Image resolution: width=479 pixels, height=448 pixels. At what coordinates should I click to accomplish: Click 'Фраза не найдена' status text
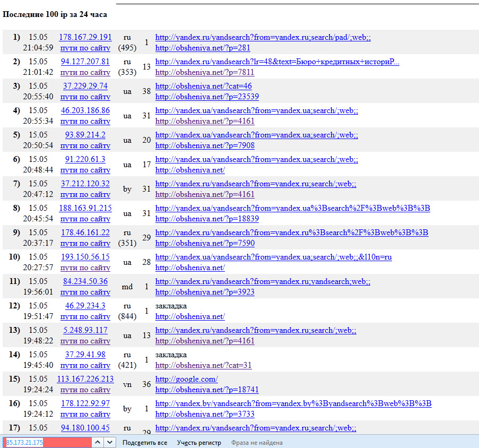click(x=257, y=443)
